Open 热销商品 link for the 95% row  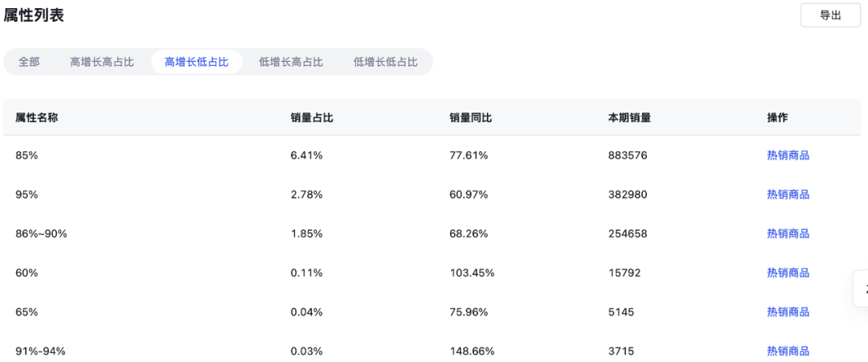(788, 195)
